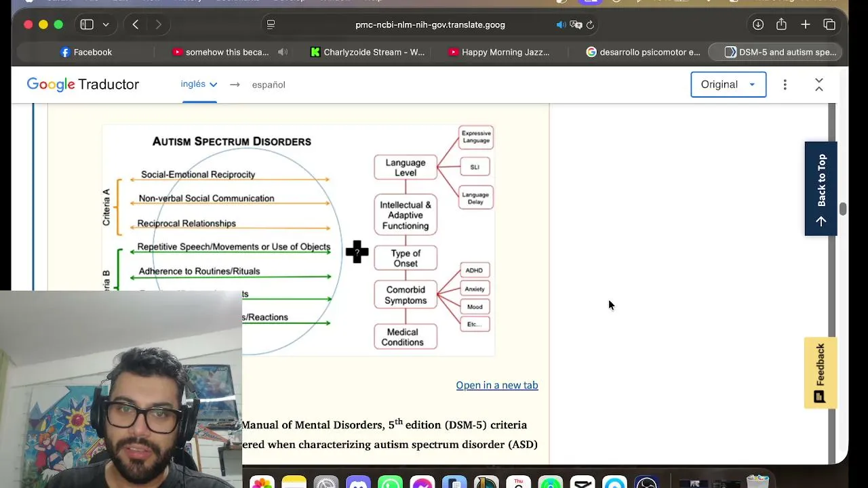Image resolution: width=868 pixels, height=488 pixels.
Task: Click the translate icon in the address bar
Action: point(576,24)
